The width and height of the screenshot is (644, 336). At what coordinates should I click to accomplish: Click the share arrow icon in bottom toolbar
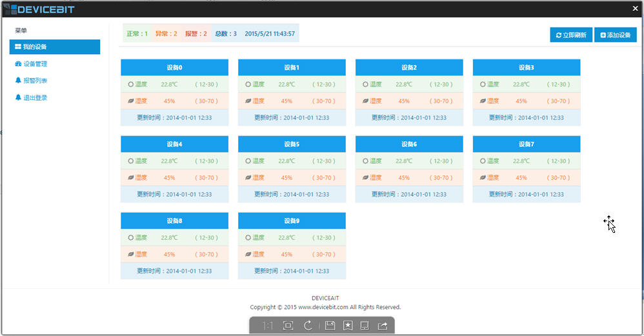383,326
